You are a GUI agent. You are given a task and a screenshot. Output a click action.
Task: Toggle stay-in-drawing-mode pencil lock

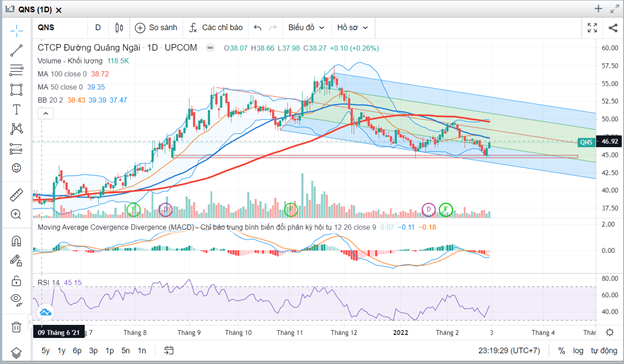click(x=16, y=261)
